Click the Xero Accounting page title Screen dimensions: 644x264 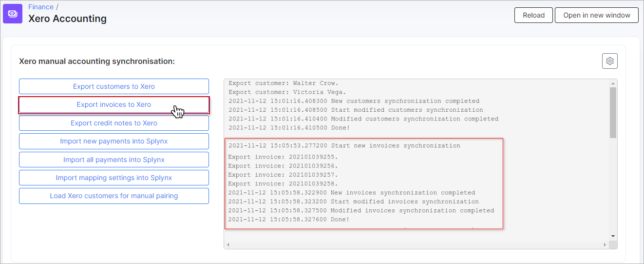pos(67,19)
